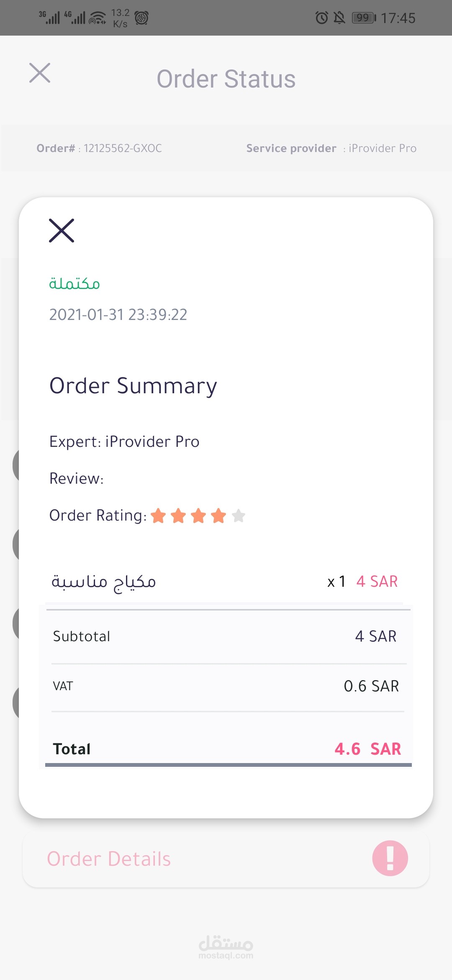Tap the green Arabic completed status label
The width and height of the screenshot is (452, 980).
[x=74, y=284]
